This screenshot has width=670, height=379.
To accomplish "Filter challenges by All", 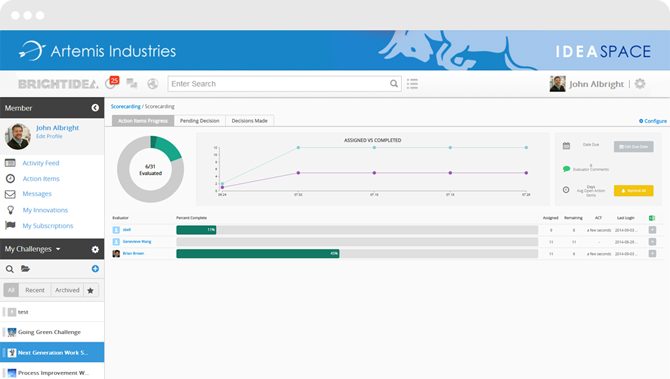I will (x=11, y=290).
